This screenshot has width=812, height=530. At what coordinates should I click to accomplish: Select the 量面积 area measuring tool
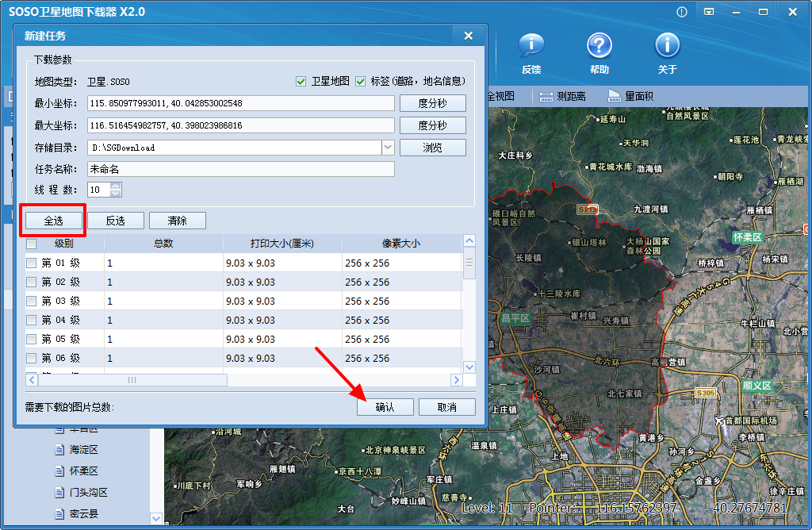click(x=631, y=96)
